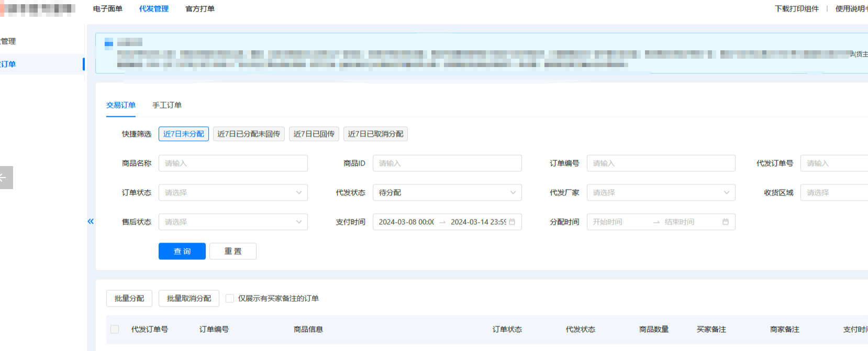Click 代发状态 column header in table
The image size is (868, 351).
[x=581, y=330]
